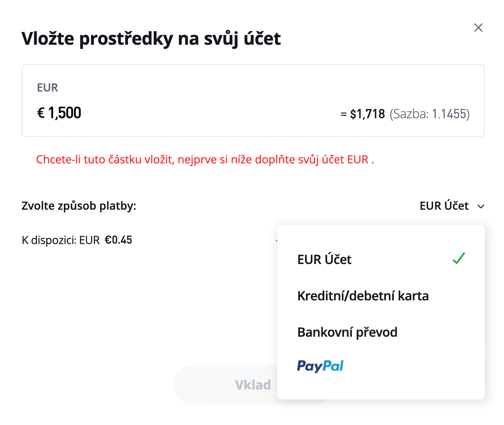Viewport: 504px width, 425px height.
Task: Click the red top-up warning message
Action: click(x=205, y=160)
